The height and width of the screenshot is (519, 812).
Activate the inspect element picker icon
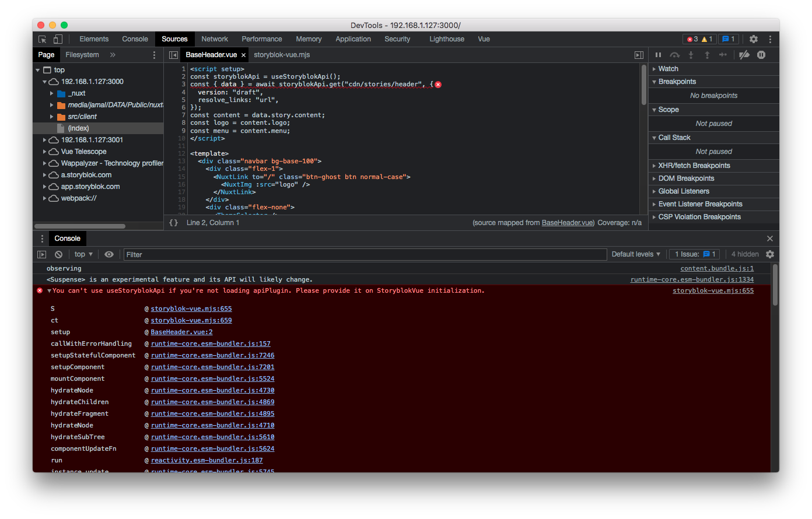click(43, 39)
